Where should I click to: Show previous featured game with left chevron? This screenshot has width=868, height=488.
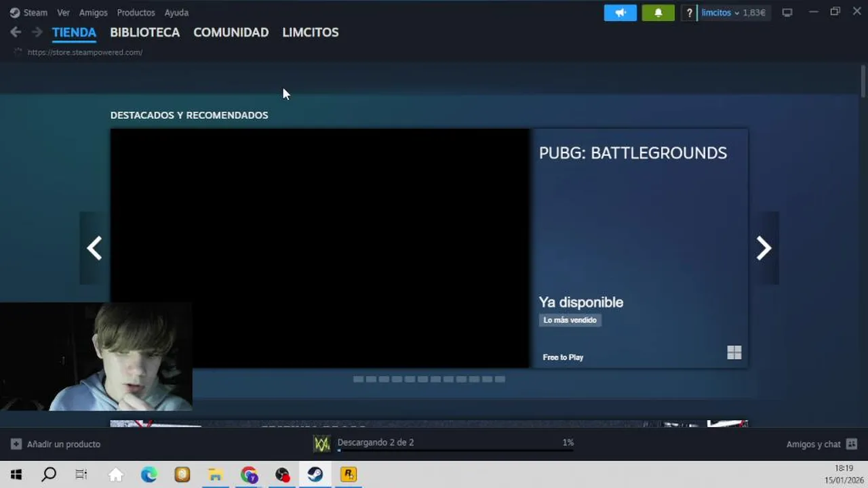(94, 248)
